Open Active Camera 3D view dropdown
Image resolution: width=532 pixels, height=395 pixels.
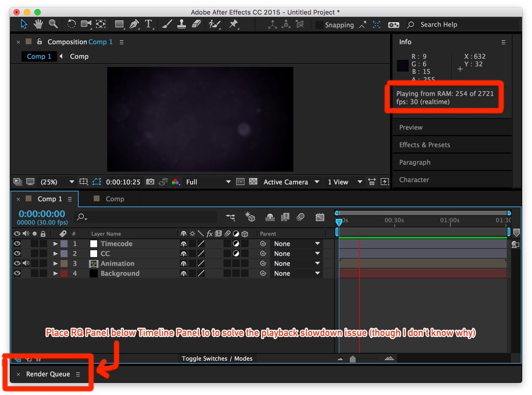291,182
